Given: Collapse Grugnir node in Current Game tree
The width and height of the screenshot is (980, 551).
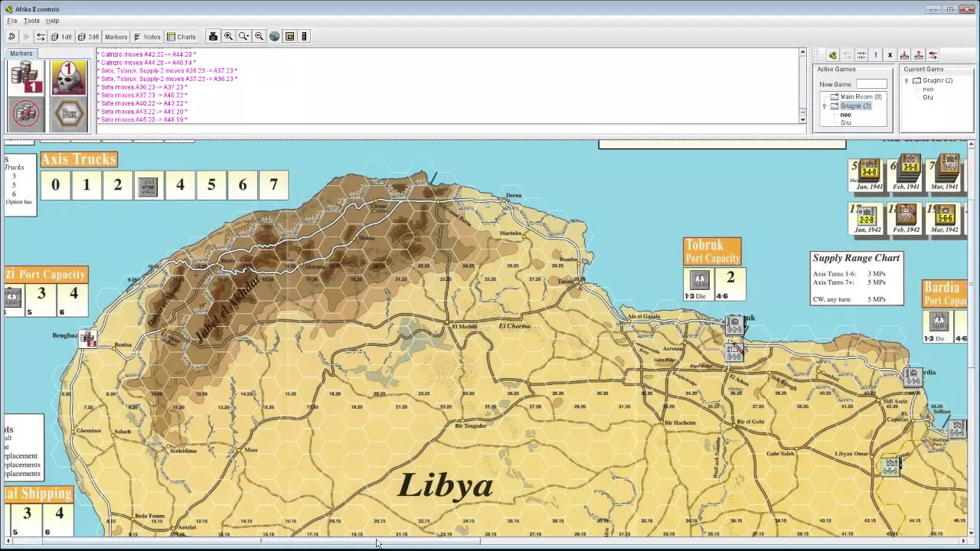Looking at the screenshot, I should [906, 80].
